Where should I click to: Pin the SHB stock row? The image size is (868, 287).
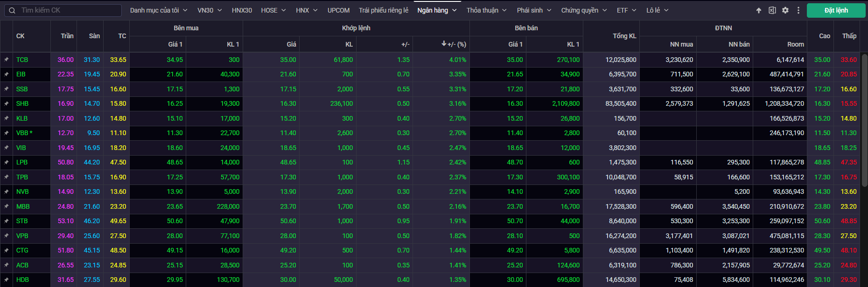[7, 103]
